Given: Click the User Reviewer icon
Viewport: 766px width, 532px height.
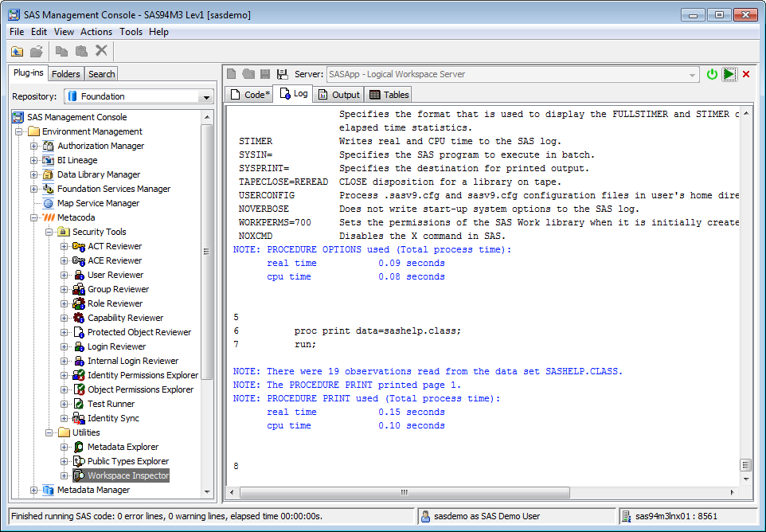Looking at the screenshot, I should (79, 275).
